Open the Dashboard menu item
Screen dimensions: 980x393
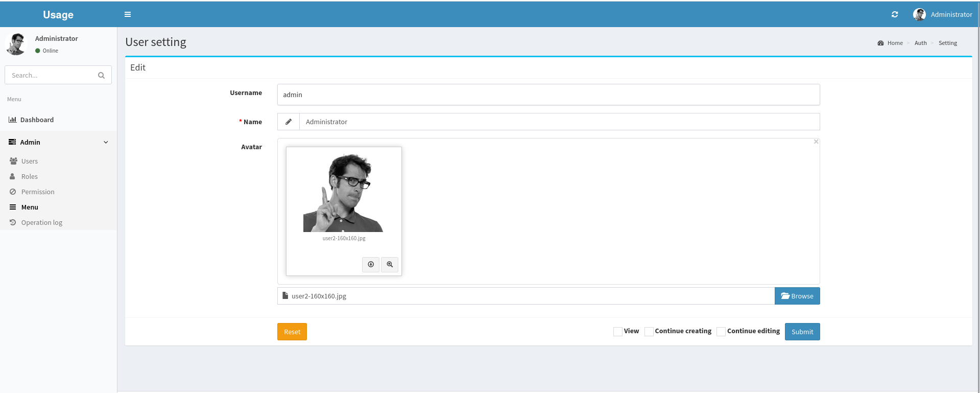point(37,120)
